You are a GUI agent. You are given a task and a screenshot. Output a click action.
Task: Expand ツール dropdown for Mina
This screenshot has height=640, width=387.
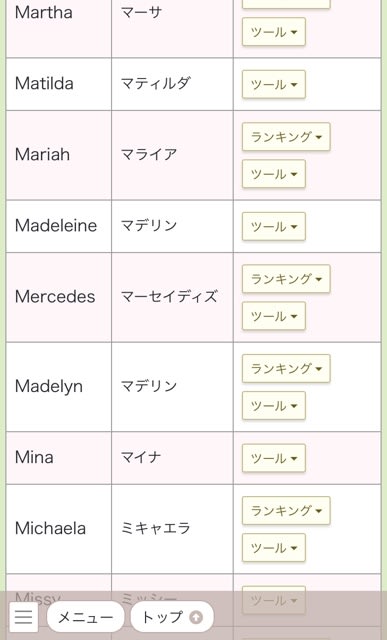(274, 458)
